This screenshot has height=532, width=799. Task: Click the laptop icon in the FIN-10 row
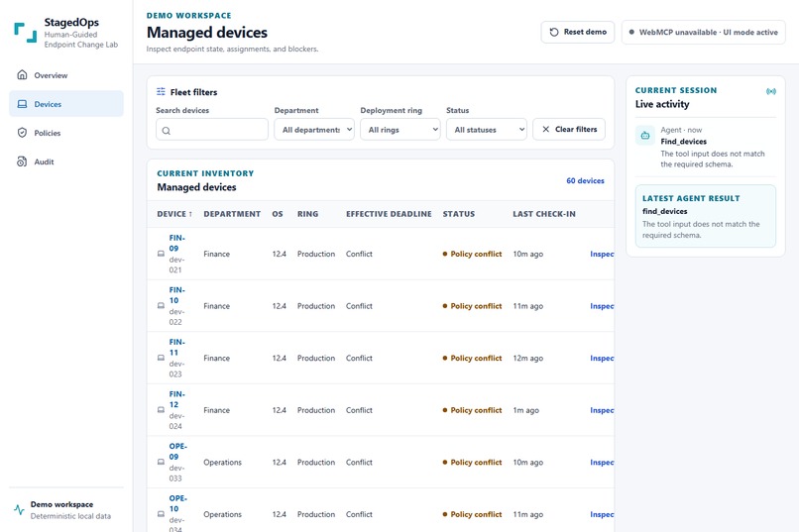tap(161, 306)
